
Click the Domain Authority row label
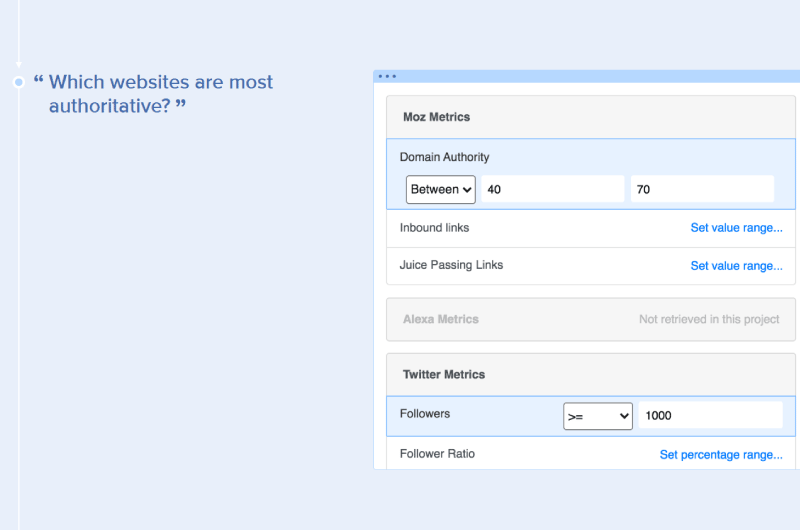pos(444,157)
